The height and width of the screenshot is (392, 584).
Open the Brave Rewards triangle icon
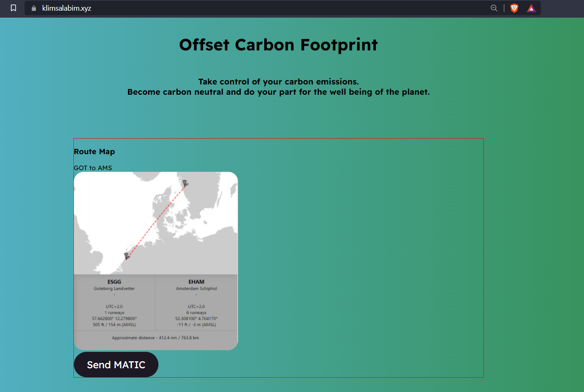pos(531,8)
